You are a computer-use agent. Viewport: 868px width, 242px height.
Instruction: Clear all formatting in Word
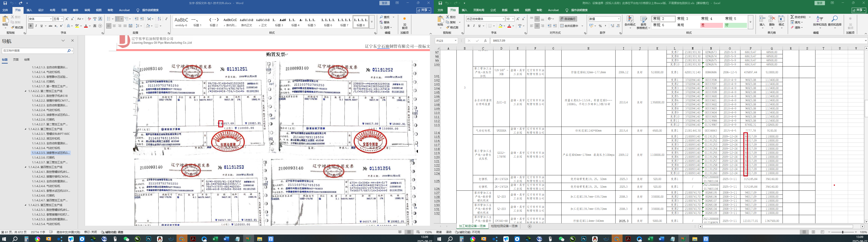(89, 19)
